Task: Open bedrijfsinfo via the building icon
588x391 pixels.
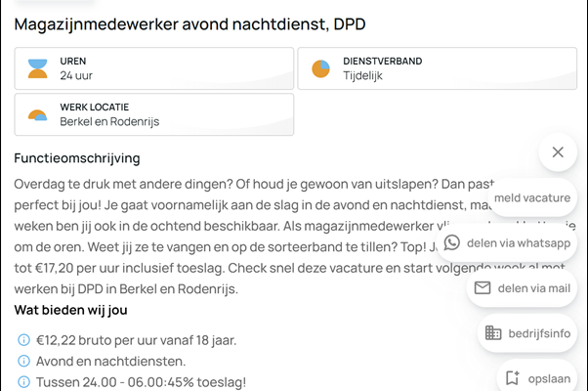Action: coord(493,333)
